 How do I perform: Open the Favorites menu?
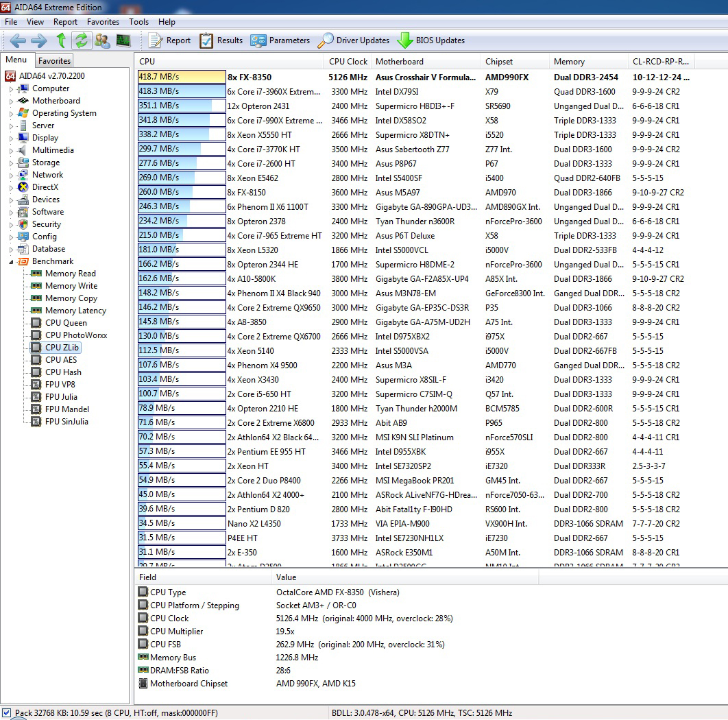(103, 22)
